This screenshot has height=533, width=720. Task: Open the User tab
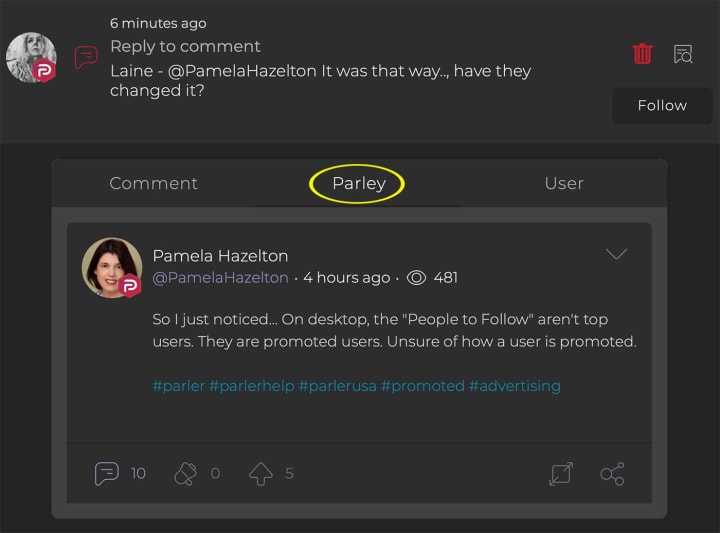point(564,183)
